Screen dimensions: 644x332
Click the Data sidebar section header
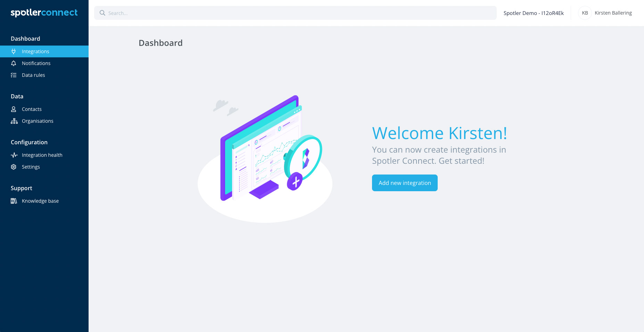(x=17, y=96)
